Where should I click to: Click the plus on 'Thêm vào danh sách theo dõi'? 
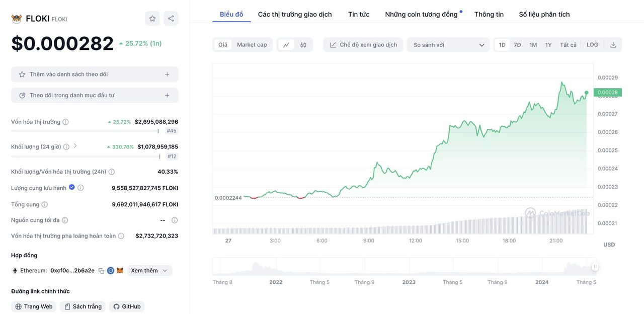point(167,74)
